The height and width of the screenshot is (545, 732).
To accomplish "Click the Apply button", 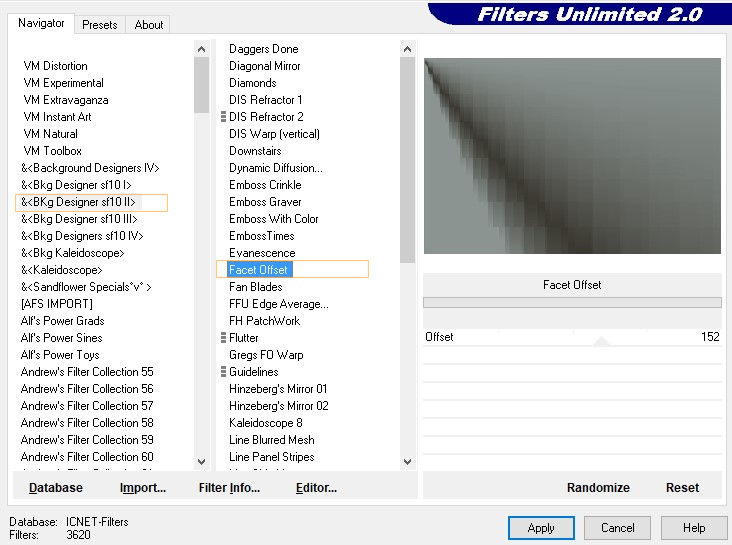I will pyautogui.click(x=541, y=528).
